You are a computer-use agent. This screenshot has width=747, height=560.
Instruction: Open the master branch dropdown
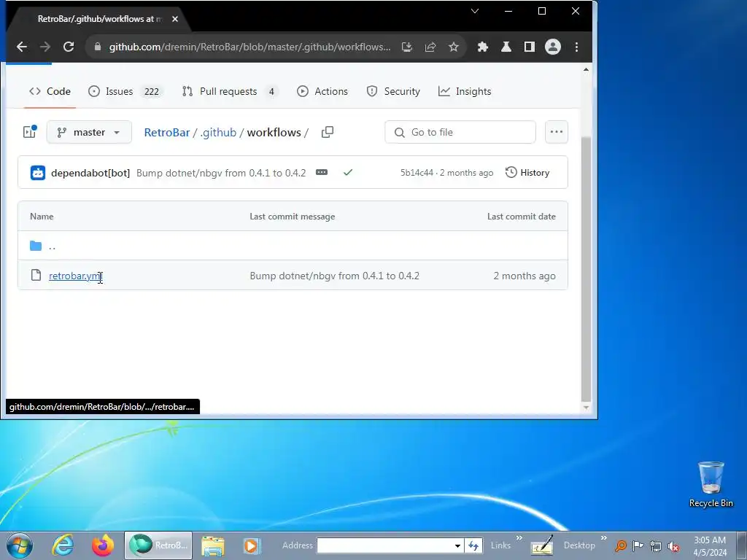click(89, 132)
